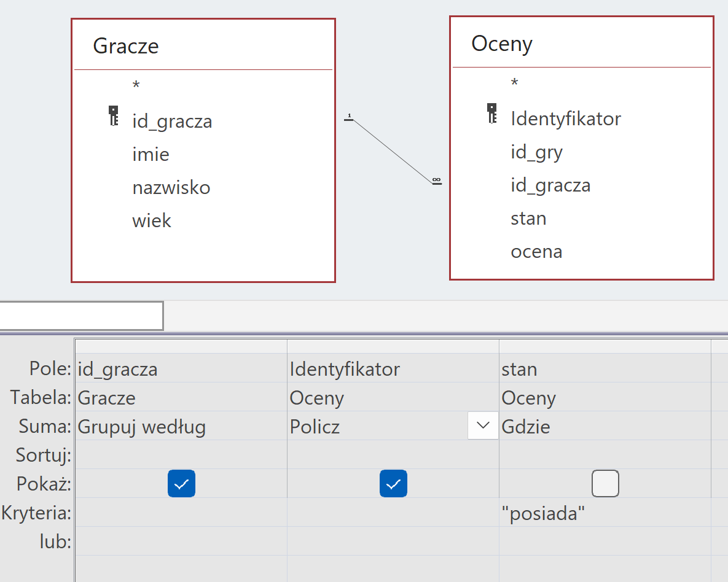Select id_gracza field in the Oceny table box
This screenshot has width=728, height=582.
[x=550, y=185]
